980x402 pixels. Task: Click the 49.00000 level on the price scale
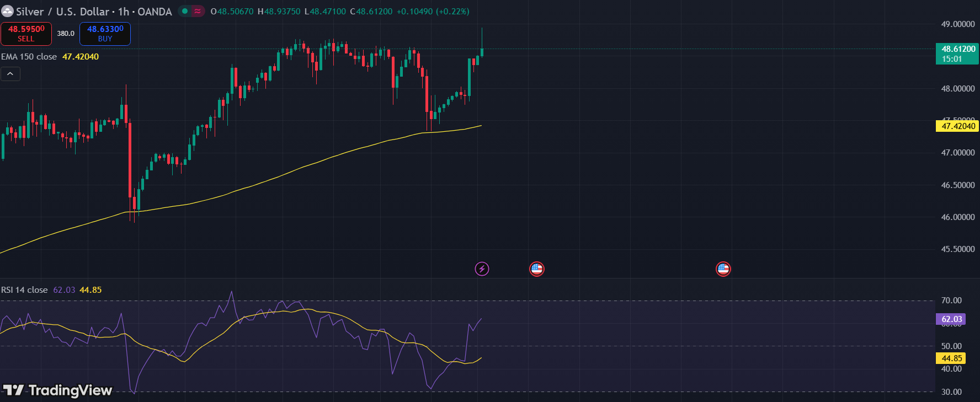click(x=957, y=24)
